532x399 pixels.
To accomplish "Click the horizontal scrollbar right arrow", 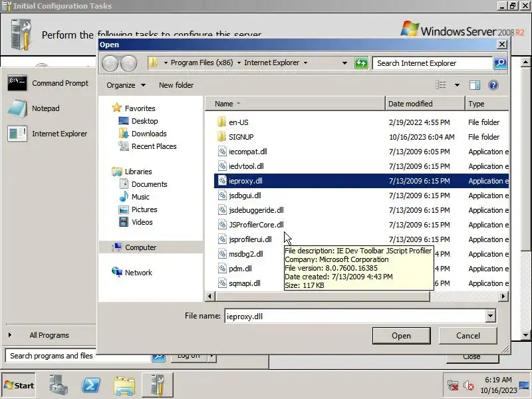I will [x=503, y=296].
